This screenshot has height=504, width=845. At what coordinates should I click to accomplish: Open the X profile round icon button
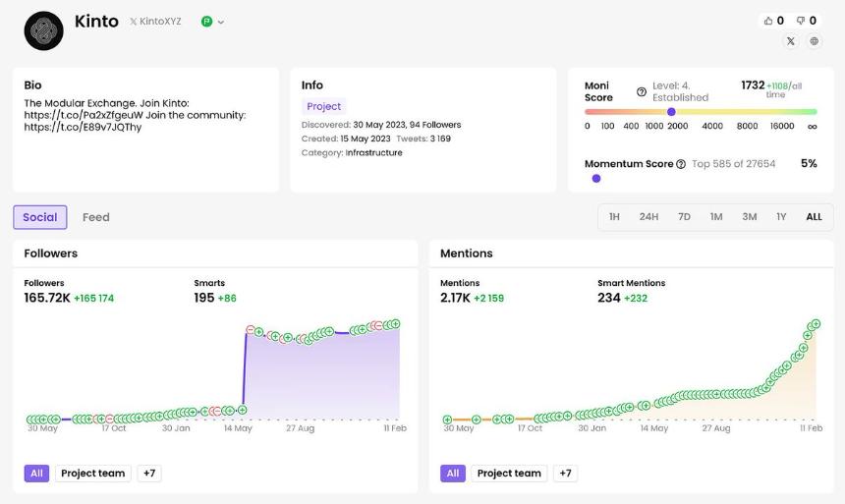point(791,41)
